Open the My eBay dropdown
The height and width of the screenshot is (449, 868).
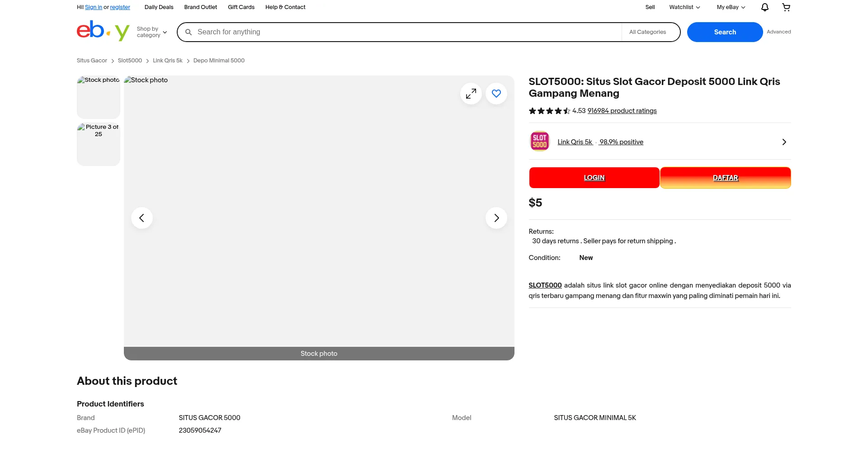coord(731,7)
